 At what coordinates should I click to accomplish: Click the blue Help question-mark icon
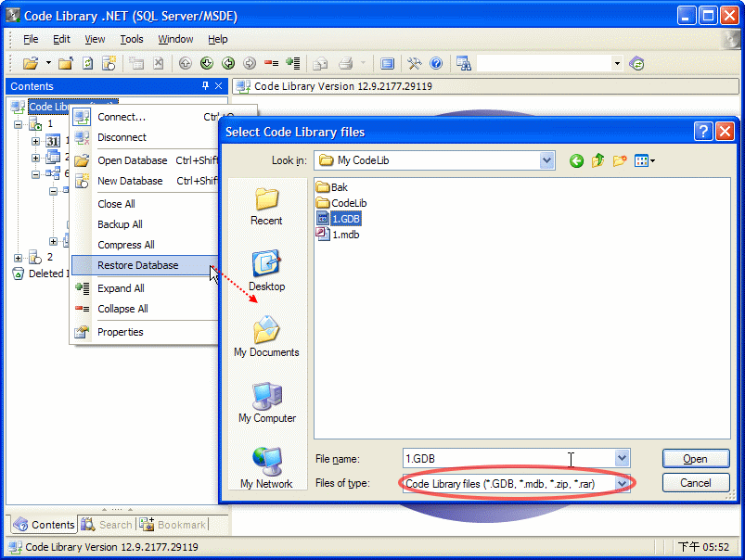(436, 63)
